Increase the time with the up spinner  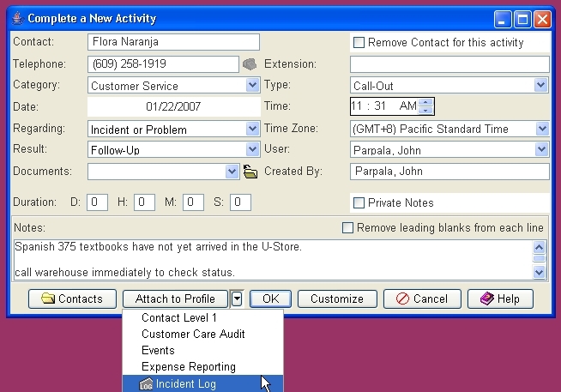425,103
